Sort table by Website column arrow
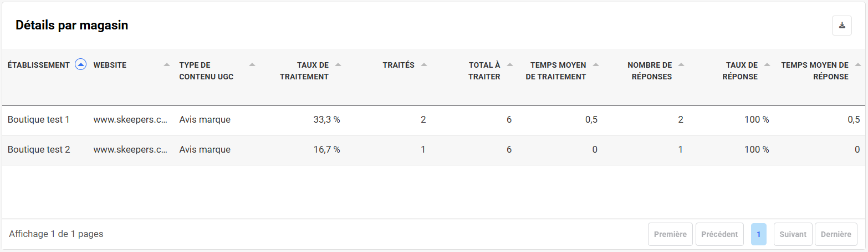The image size is (868, 252). point(167,65)
